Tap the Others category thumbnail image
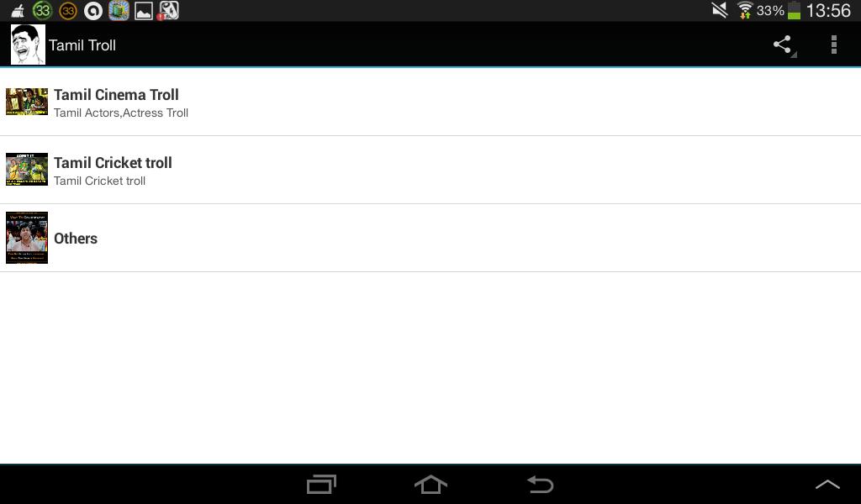 (x=27, y=238)
